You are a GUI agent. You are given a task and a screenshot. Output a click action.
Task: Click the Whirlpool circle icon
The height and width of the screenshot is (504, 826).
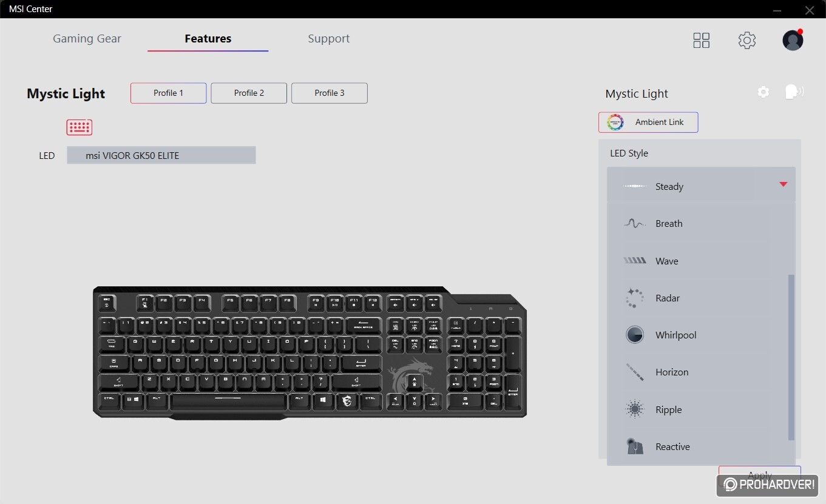pyautogui.click(x=635, y=335)
